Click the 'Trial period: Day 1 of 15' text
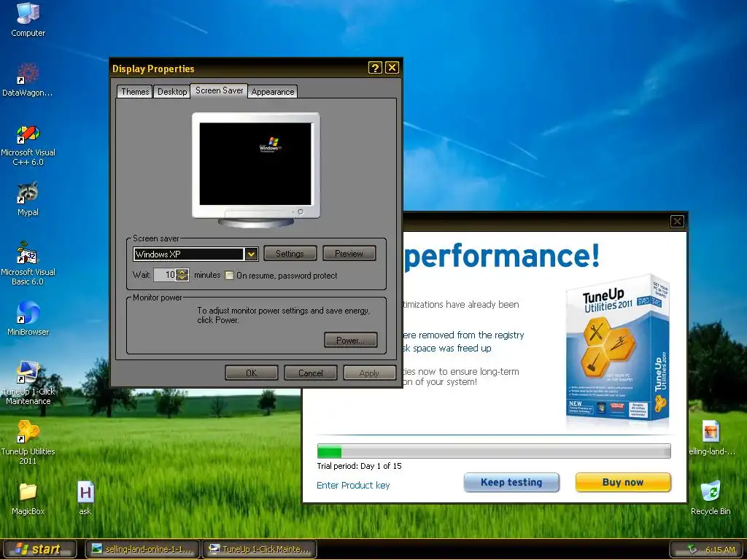 coord(359,466)
